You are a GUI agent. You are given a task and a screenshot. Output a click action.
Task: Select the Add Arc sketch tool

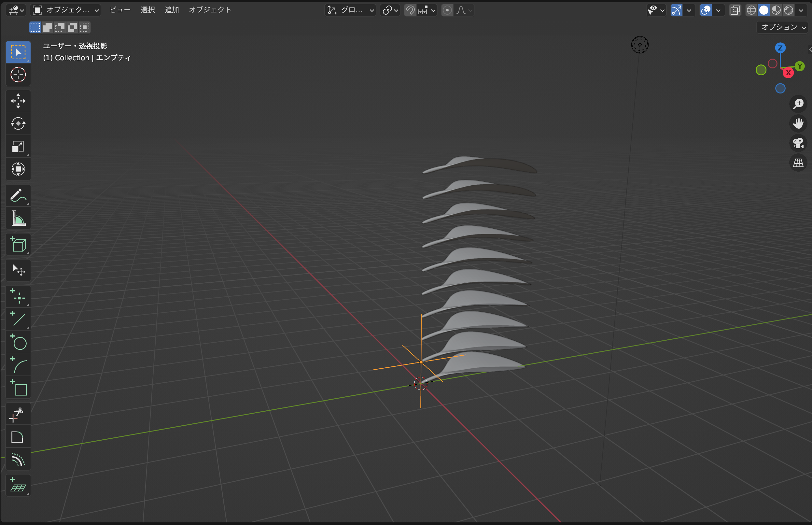click(x=18, y=365)
